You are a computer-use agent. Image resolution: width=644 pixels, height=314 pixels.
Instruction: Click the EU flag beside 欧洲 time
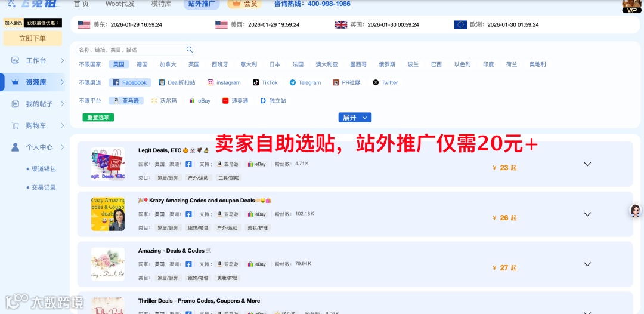point(460,24)
